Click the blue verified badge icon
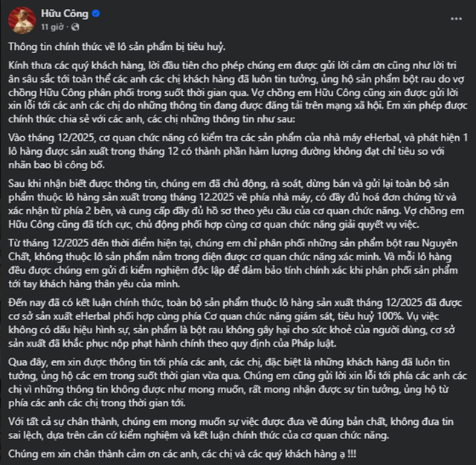476x465 pixels. click(96, 13)
